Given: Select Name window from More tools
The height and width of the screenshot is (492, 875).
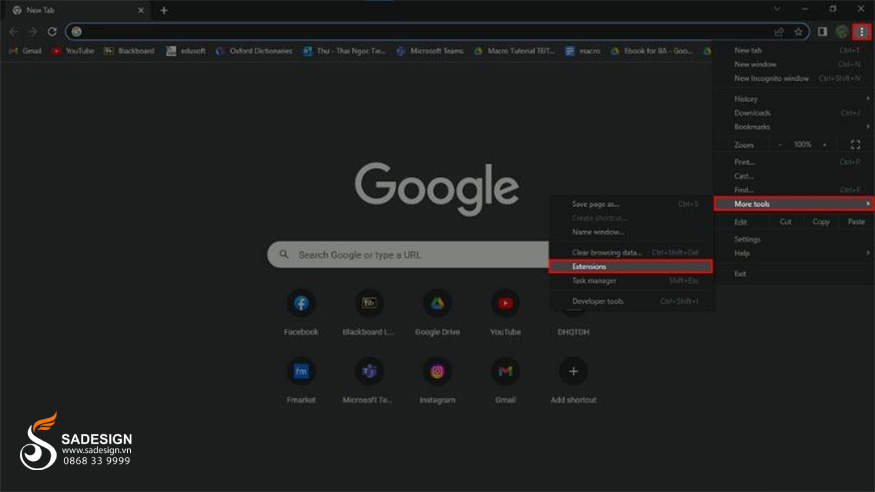Looking at the screenshot, I should 631,232.
